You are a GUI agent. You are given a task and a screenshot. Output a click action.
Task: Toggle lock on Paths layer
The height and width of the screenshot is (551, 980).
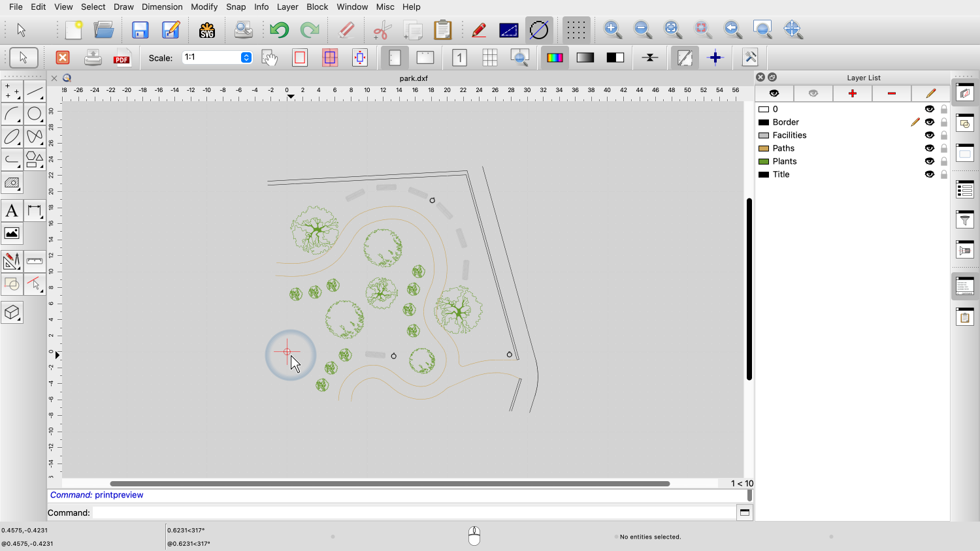tap(944, 148)
